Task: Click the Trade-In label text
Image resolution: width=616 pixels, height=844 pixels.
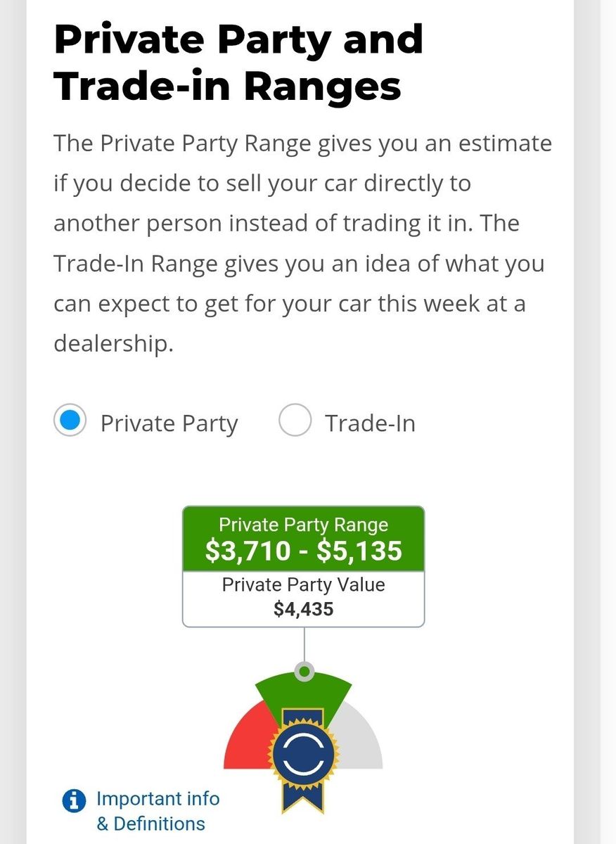Action: (x=370, y=423)
